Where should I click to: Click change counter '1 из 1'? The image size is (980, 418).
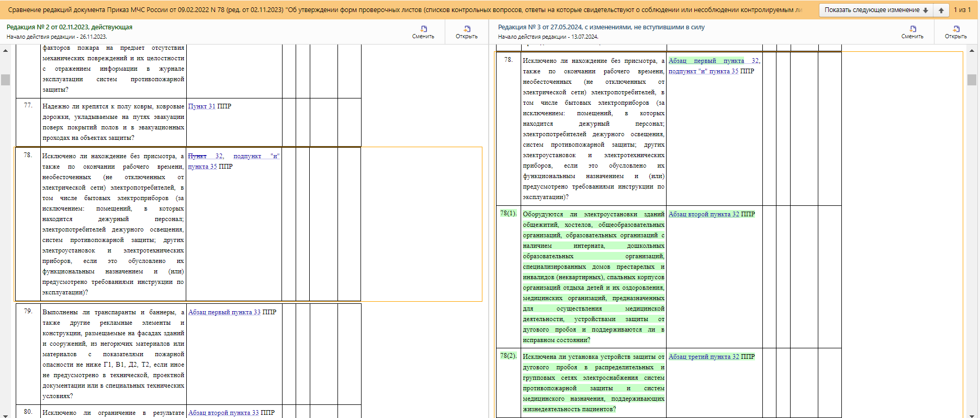click(963, 10)
